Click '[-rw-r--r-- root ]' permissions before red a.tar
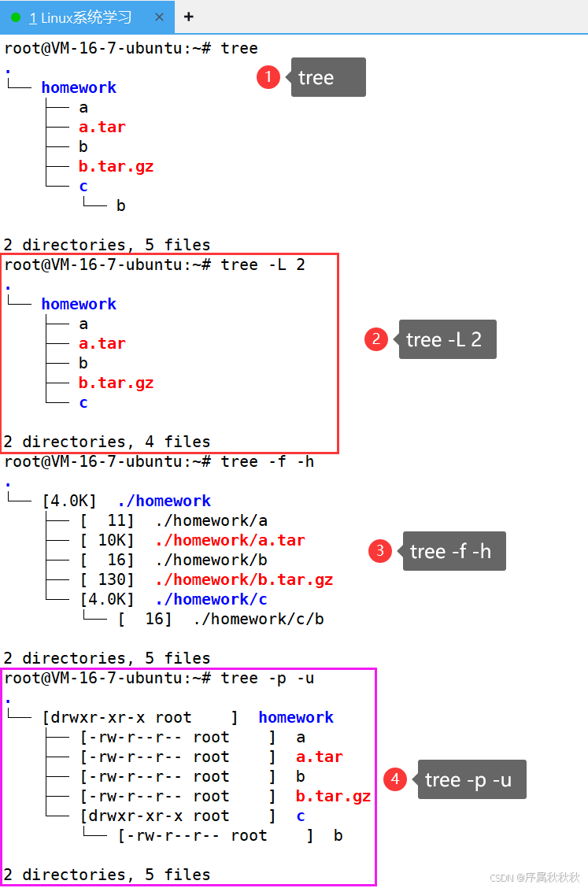 click(178, 757)
